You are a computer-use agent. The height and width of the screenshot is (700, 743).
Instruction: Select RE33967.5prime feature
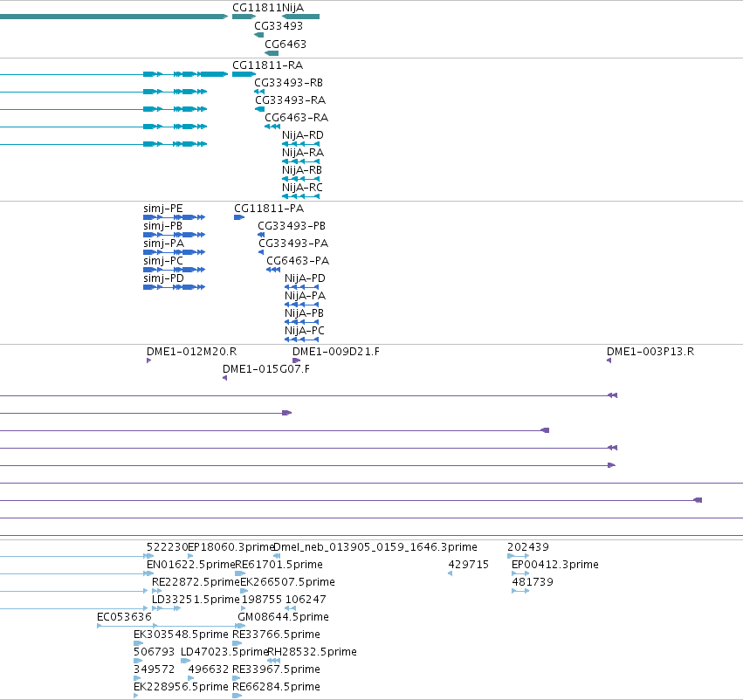pyautogui.click(x=276, y=669)
